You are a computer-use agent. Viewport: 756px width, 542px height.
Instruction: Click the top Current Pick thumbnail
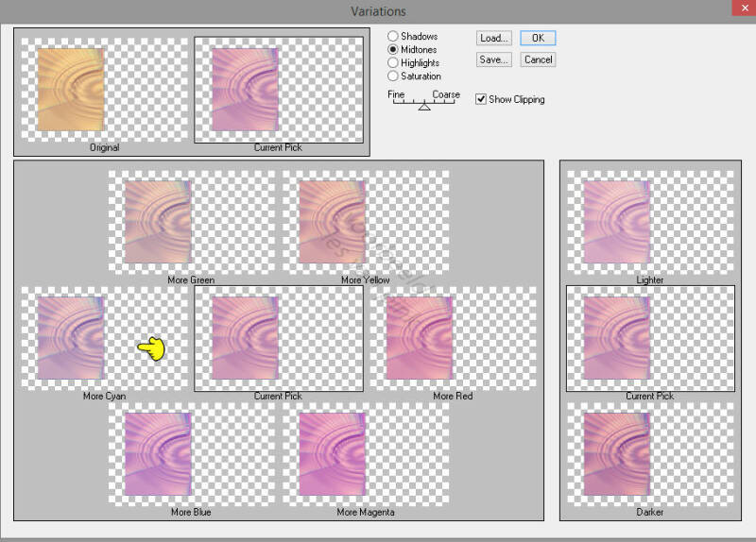(x=279, y=90)
